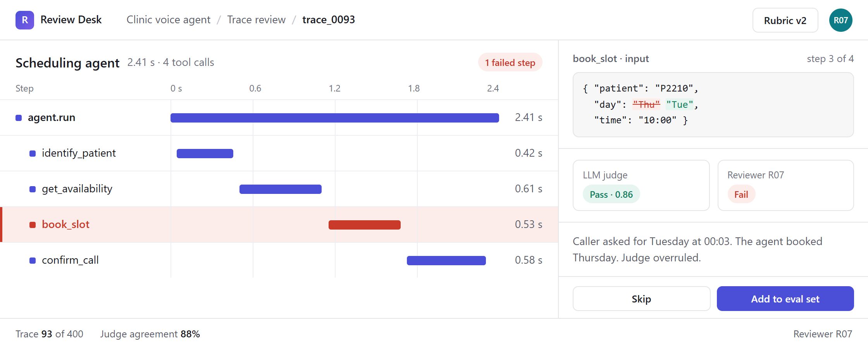Click the agent.run timeline bar
The image size is (868, 349).
pyautogui.click(x=335, y=118)
